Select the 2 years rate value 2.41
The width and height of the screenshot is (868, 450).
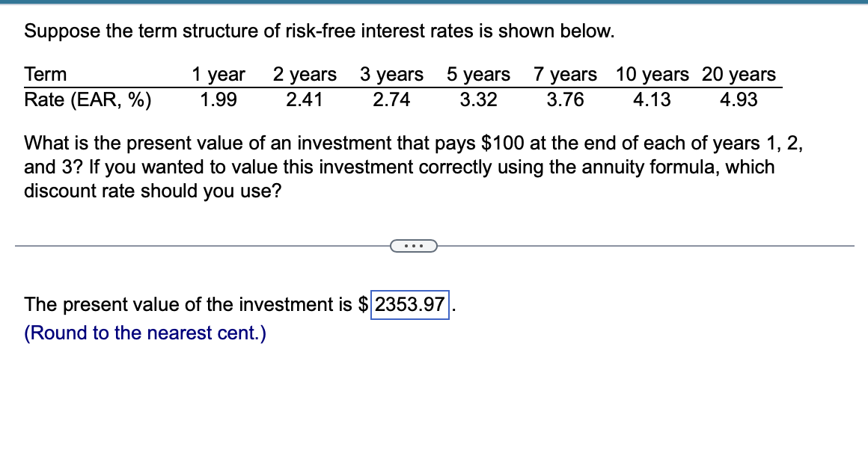point(305,99)
